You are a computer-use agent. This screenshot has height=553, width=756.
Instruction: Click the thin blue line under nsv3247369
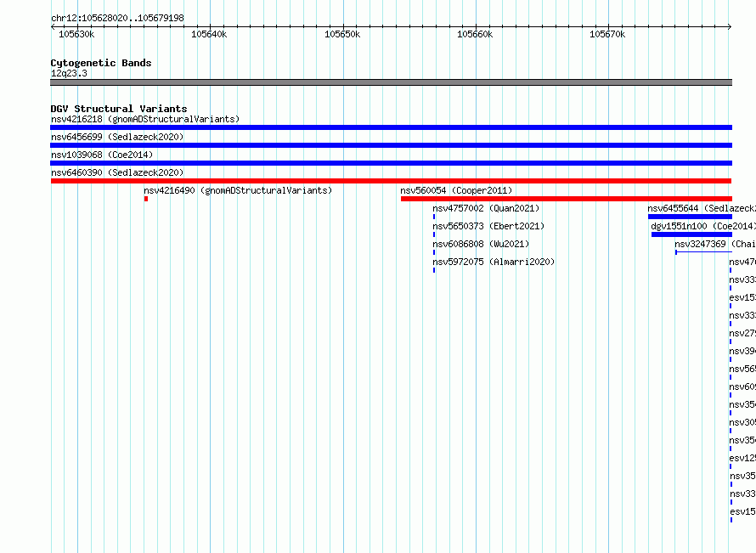tap(704, 252)
